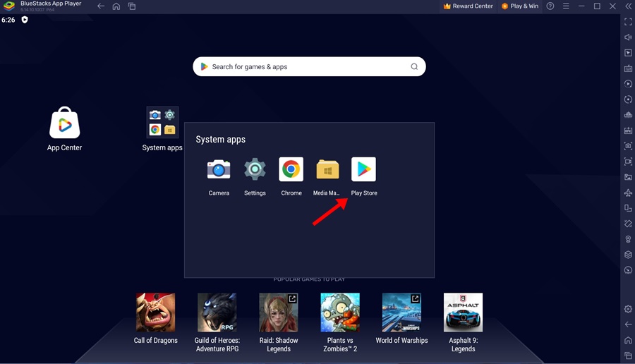Open the Android Settings app in System apps popup

tap(255, 169)
